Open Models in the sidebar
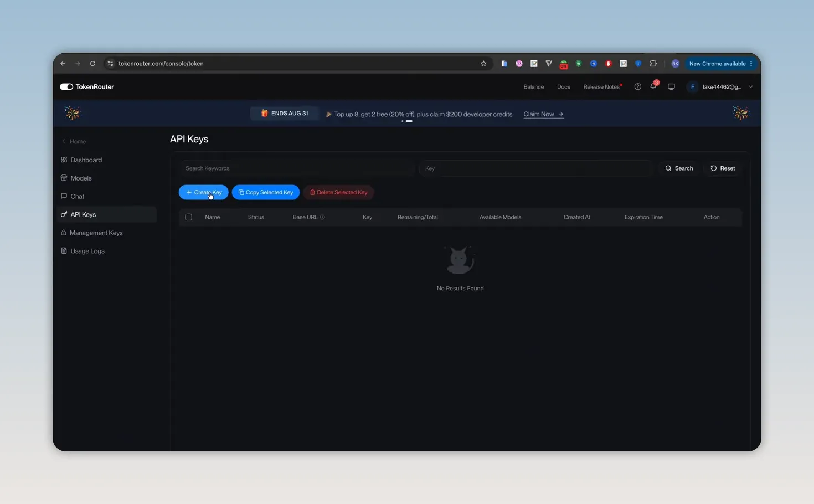Image resolution: width=814 pixels, height=504 pixels. (x=106, y=178)
